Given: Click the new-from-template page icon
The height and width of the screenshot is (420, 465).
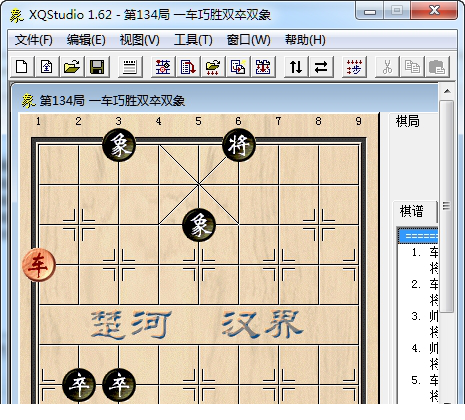Looking at the screenshot, I should tap(47, 67).
